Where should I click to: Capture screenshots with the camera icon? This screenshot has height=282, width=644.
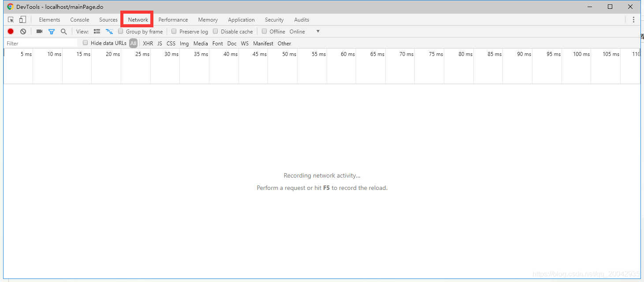(39, 31)
